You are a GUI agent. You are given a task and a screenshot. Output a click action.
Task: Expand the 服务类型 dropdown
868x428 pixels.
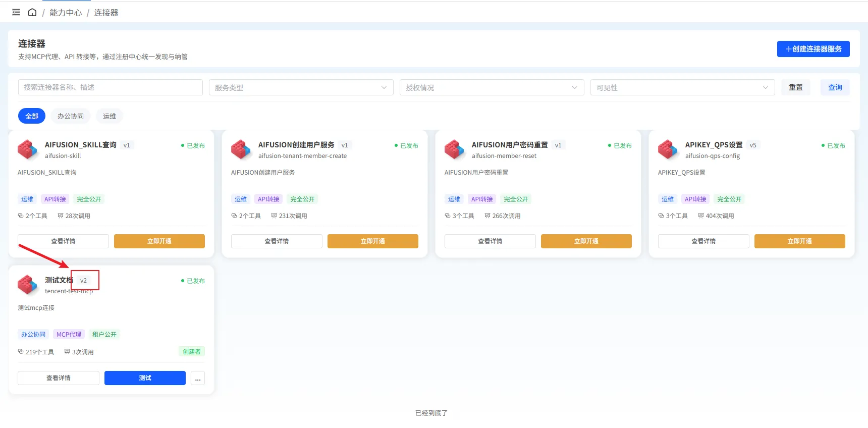pos(301,87)
